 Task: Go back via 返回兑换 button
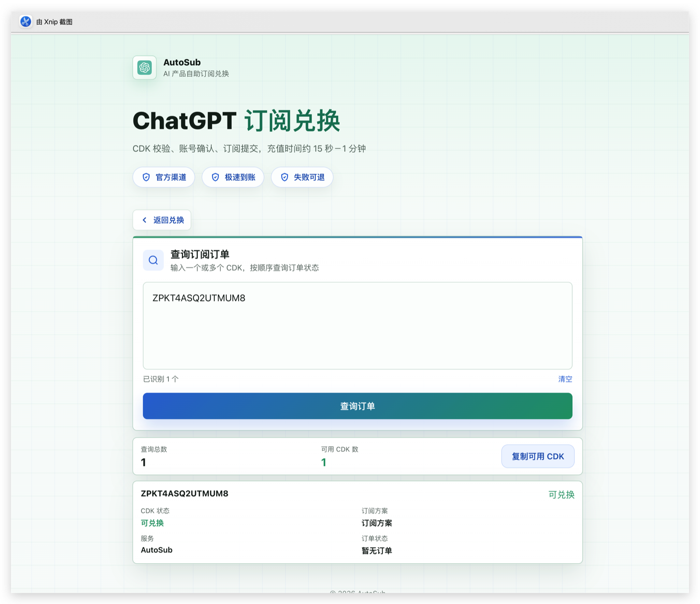pos(162,220)
